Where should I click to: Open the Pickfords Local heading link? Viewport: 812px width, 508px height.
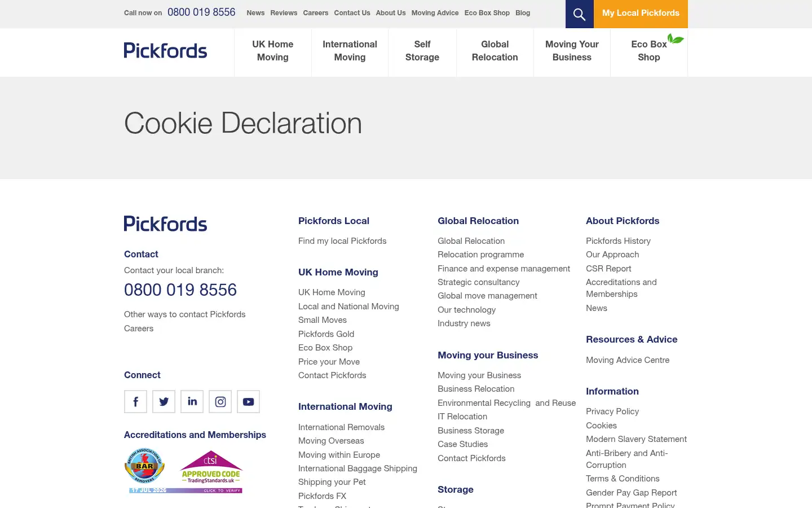click(334, 221)
